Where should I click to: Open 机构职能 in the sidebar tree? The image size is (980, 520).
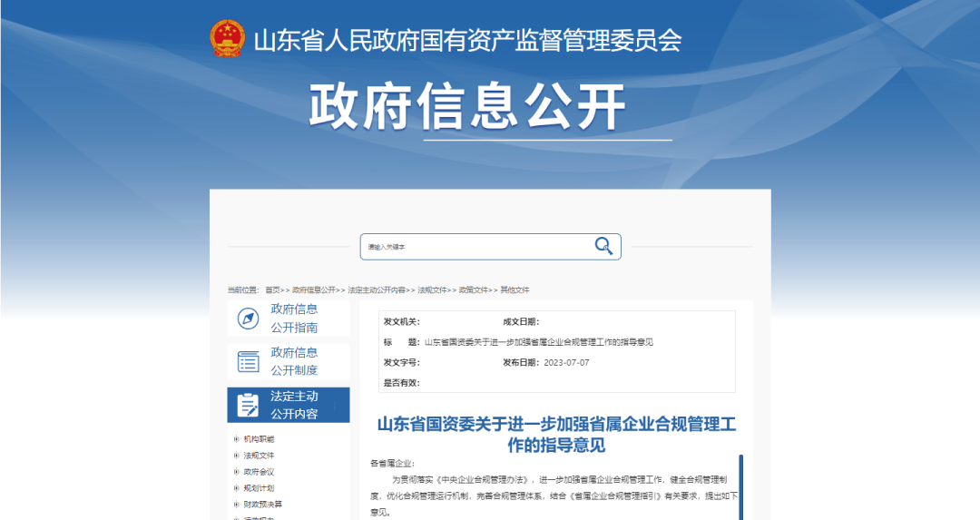[259, 439]
